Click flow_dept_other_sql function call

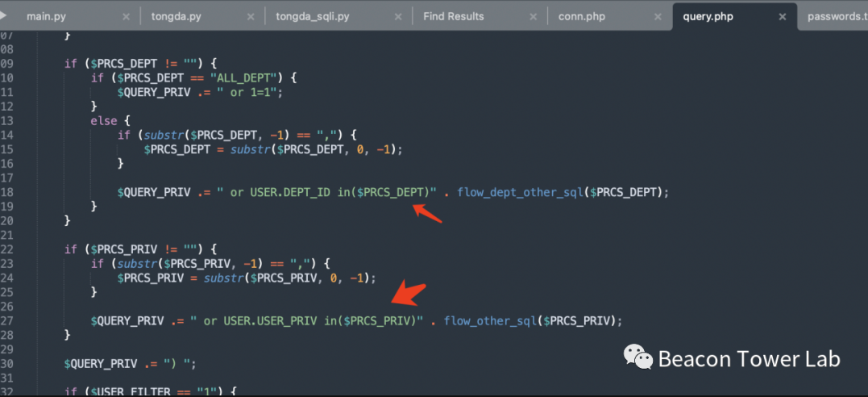pyautogui.click(x=520, y=192)
